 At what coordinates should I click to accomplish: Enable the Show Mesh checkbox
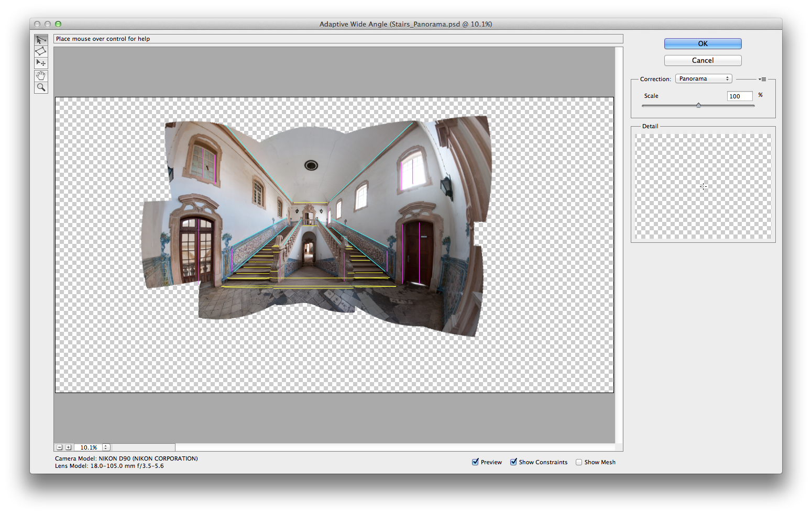click(x=579, y=462)
